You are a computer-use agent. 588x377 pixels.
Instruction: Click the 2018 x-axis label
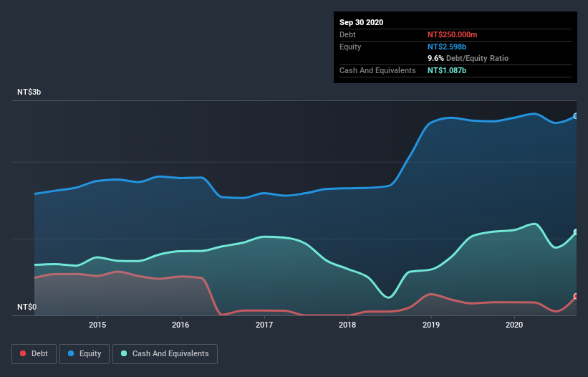tap(347, 325)
